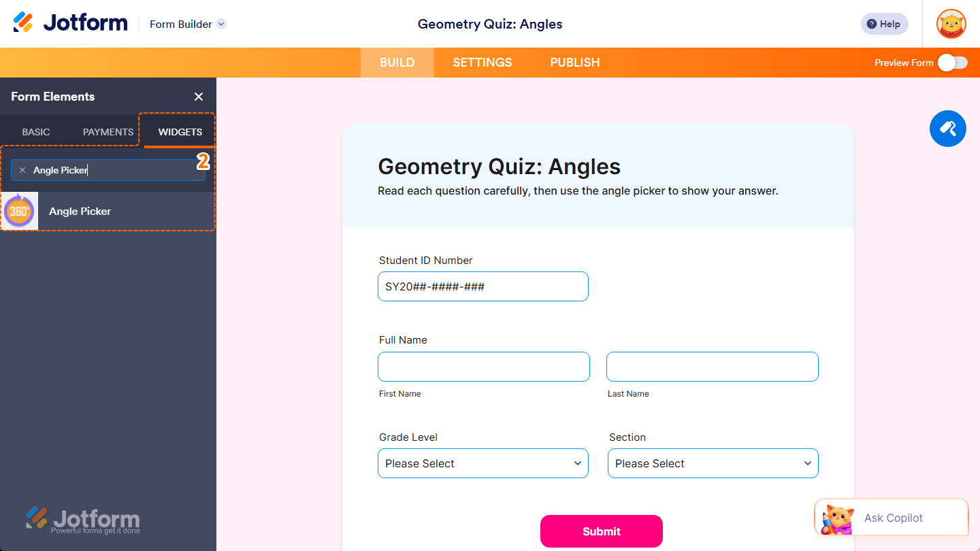The width and height of the screenshot is (980, 551).
Task: Select the Angle Picker result in the list
Action: tap(80, 211)
